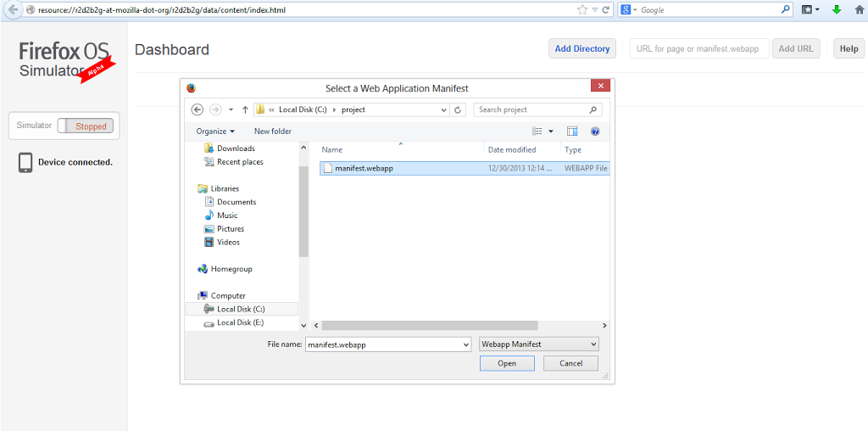Click the green downloads arrow icon

point(837,9)
